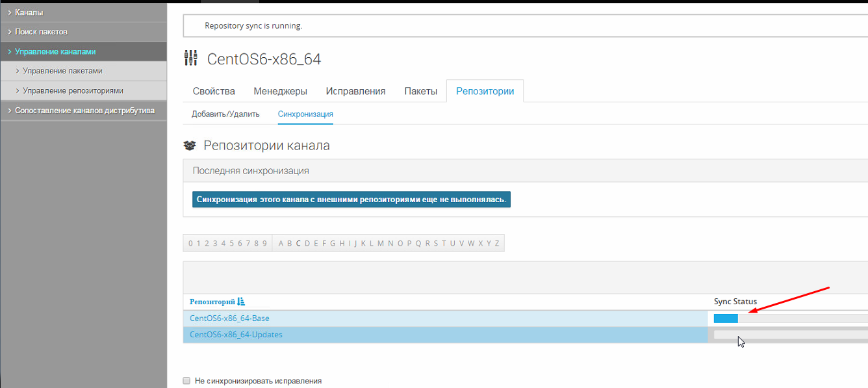Open the Пакеты tab
The height and width of the screenshot is (388, 868).
click(x=420, y=91)
